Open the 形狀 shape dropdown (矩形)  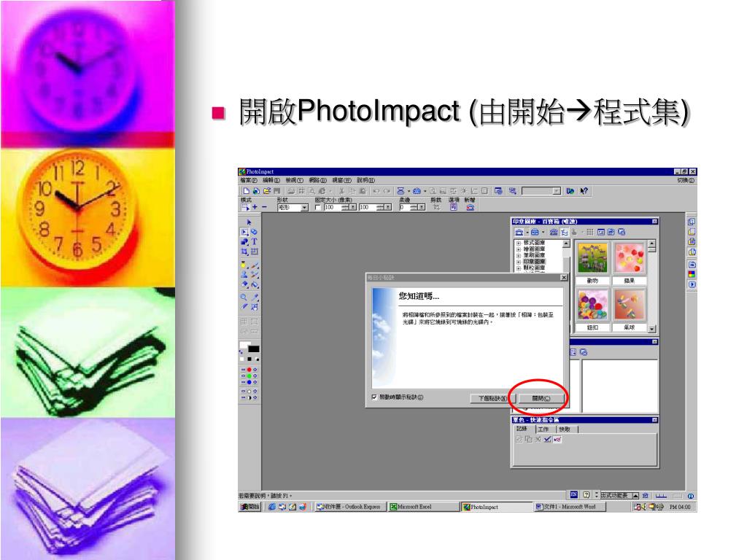[304, 208]
